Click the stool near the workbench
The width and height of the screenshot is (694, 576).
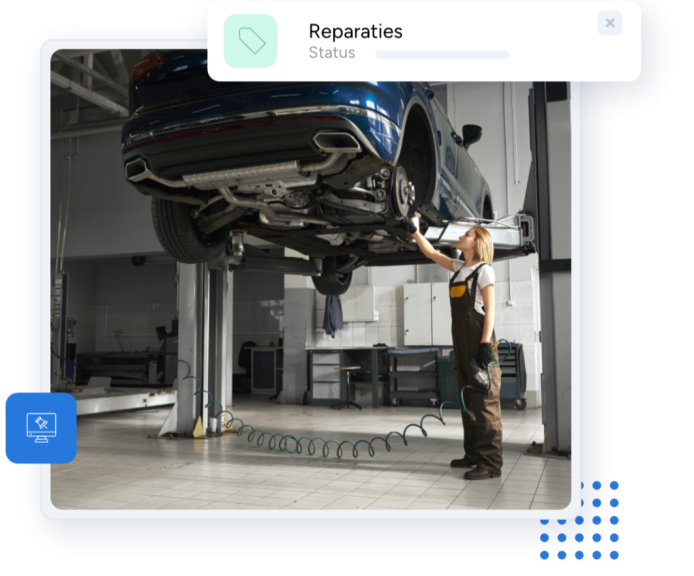(x=349, y=385)
